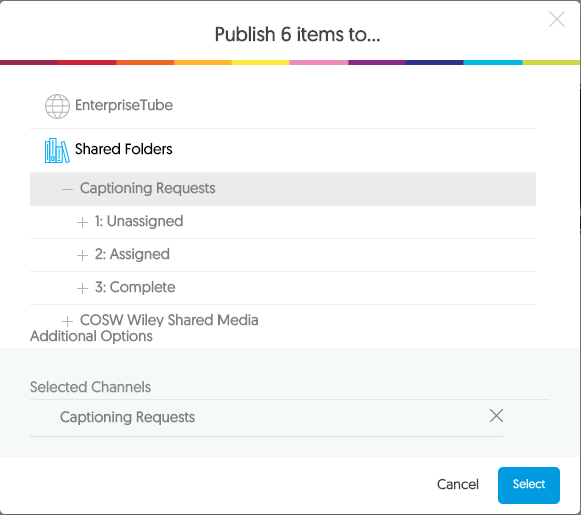Viewport: 581px width, 515px height.
Task: Collapse the Captioning Requests folder
Action: (67, 189)
